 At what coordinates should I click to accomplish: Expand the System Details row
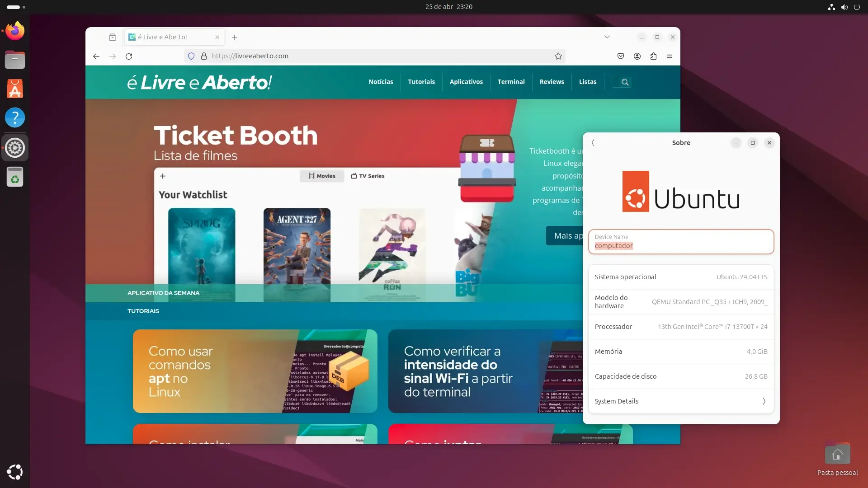tap(681, 401)
